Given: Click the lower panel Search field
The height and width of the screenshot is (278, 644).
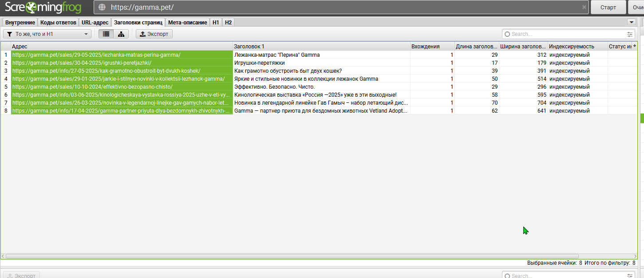Looking at the screenshot, I should [x=568, y=275].
